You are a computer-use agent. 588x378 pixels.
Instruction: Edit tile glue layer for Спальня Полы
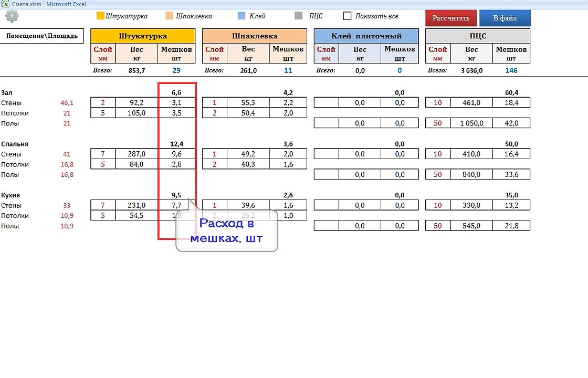pos(326,174)
